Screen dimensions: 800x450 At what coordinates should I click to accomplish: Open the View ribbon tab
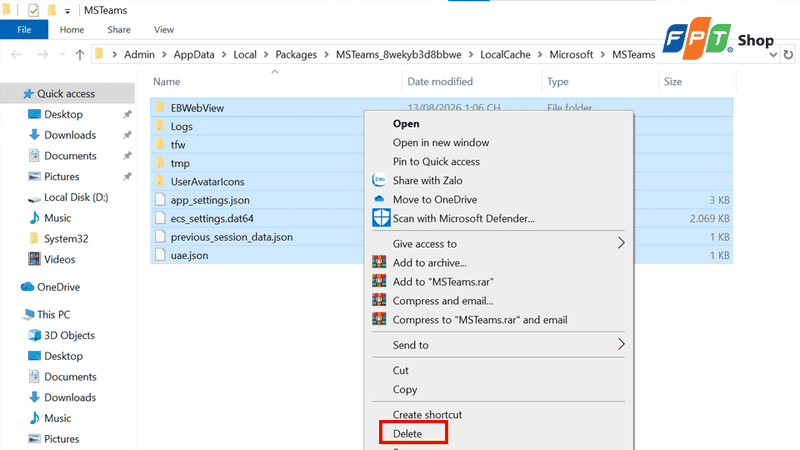tap(164, 30)
